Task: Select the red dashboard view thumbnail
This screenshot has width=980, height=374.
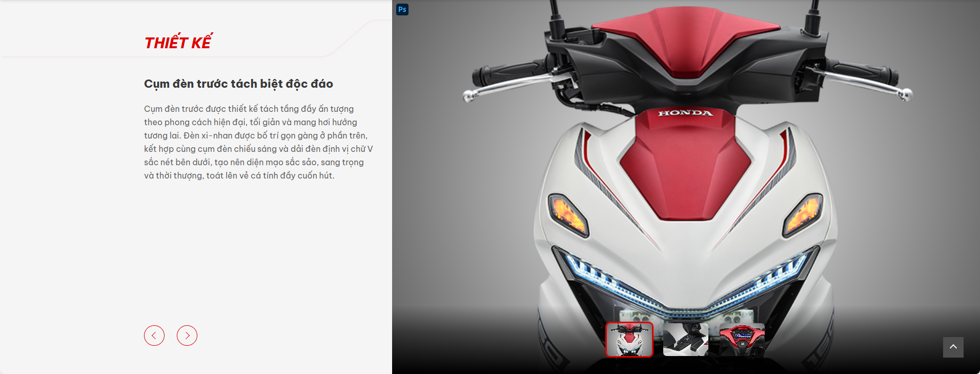Action: [742, 340]
